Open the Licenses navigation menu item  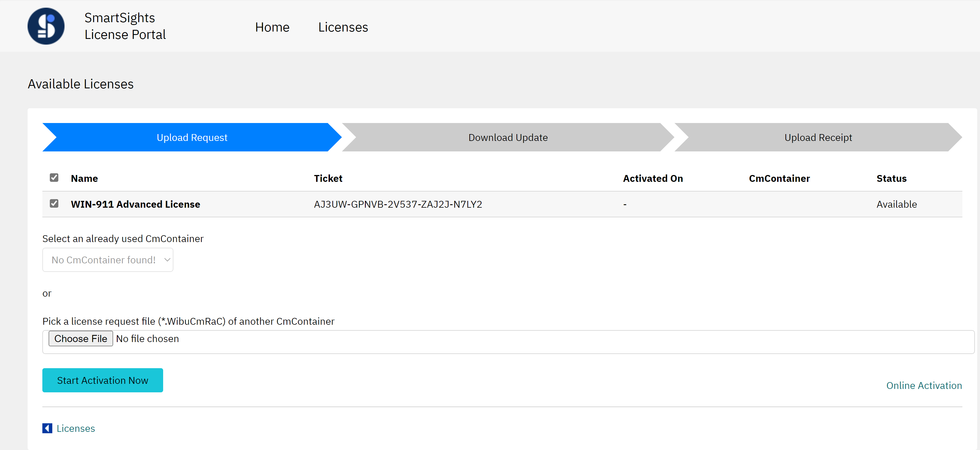click(343, 27)
